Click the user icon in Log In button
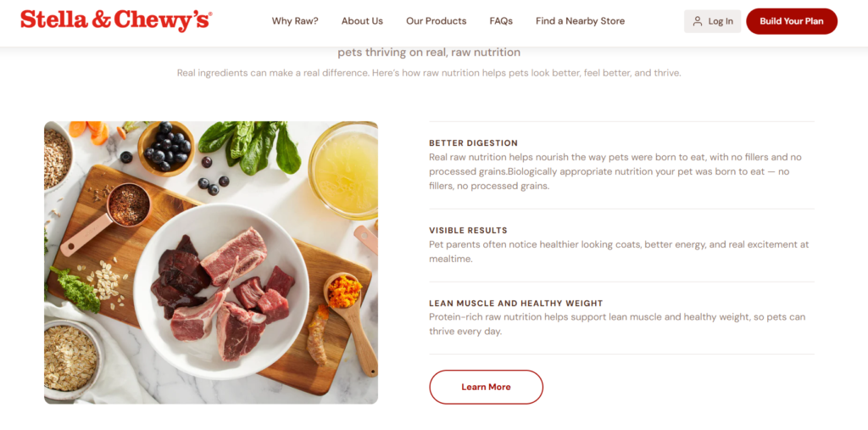This screenshot has height=430, width=868. pyautogui.click(x=697, y=21)
